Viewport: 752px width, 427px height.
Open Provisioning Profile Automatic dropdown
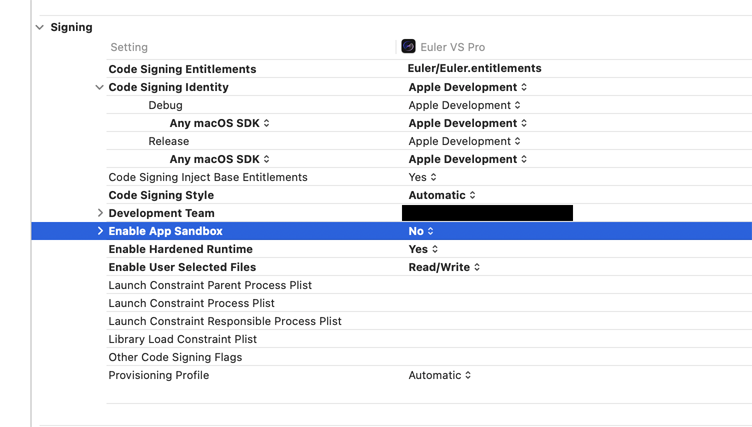point(440,375)
